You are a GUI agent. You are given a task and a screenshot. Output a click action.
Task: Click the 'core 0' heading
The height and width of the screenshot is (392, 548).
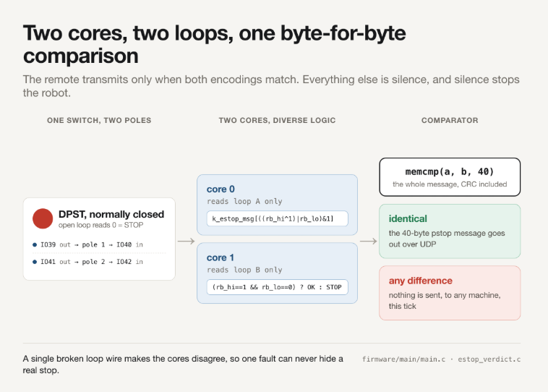pyautogui.click(x=221, y=189)
